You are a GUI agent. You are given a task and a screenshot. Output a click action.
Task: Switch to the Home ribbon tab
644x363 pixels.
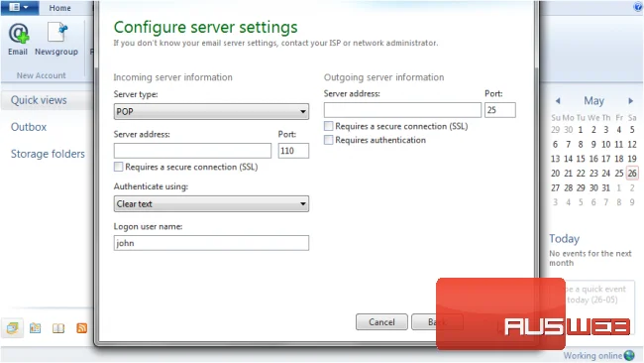[x=60, y=8]
